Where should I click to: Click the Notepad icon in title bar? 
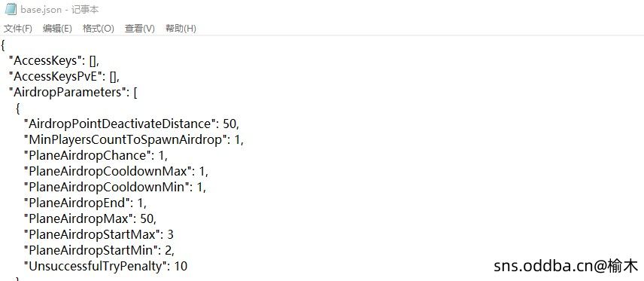pyautogui.click(x=11, y=9)
